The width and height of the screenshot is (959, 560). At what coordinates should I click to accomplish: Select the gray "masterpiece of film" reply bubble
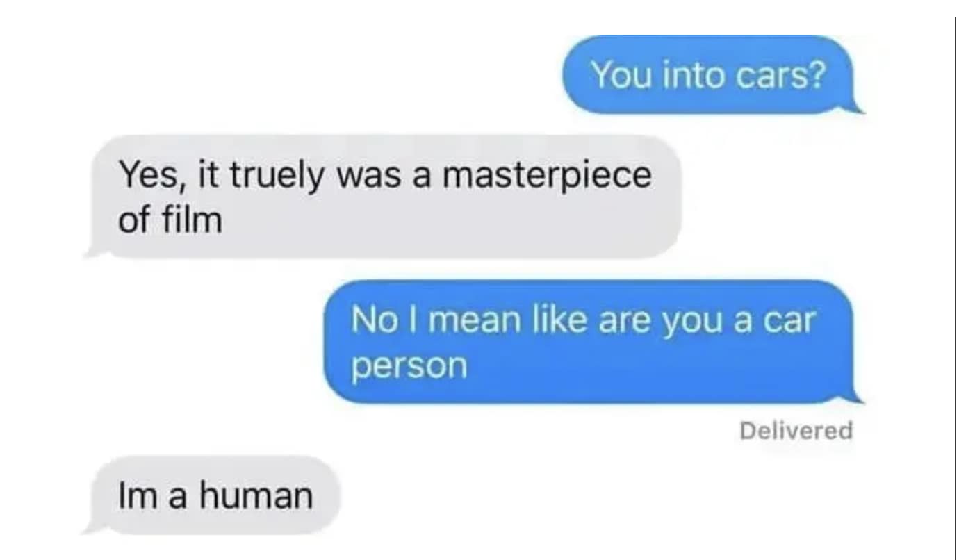click(x=384, y=197)
